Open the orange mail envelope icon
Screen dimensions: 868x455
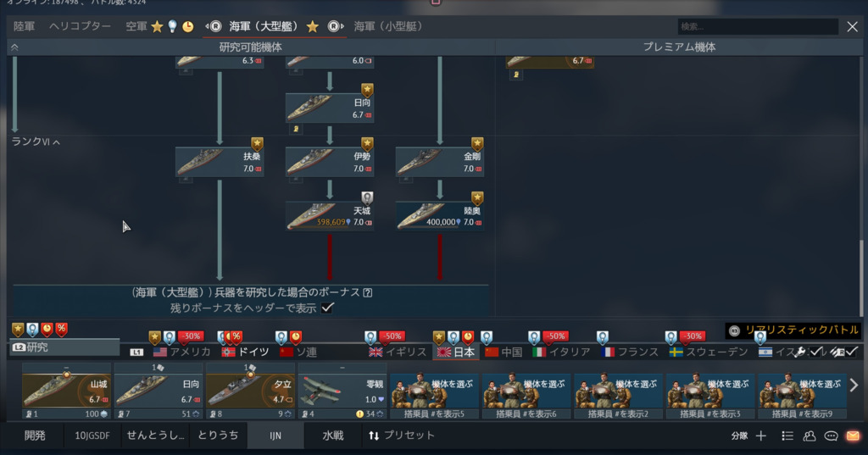pyautogui.click(x=853, y=436)
